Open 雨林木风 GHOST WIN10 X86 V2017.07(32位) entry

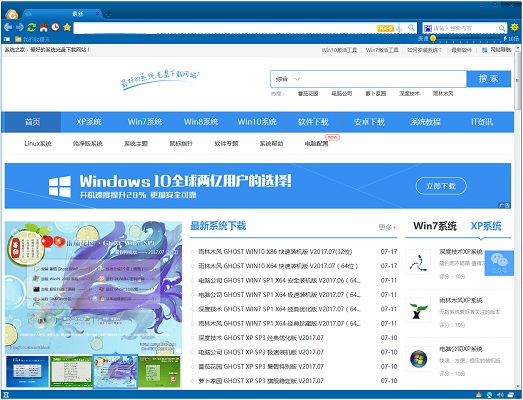pos(275,252)
